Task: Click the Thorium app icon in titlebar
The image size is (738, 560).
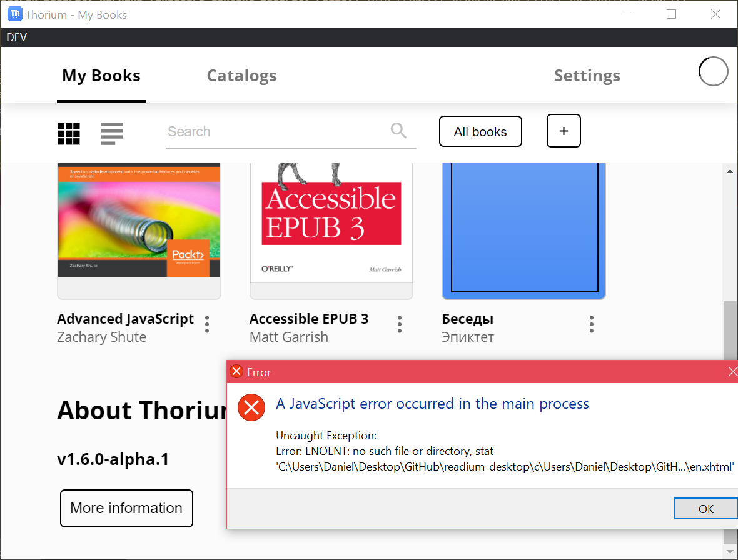Action: 14,14
